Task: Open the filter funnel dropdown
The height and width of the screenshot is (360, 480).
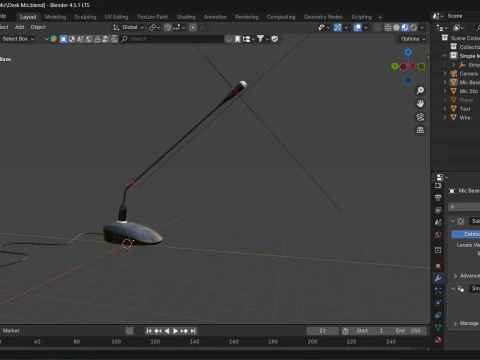Action: (x=263, y=39)
